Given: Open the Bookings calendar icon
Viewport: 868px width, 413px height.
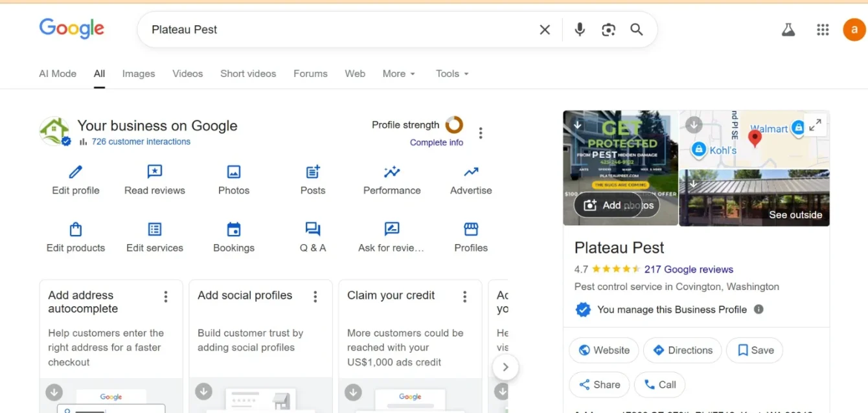Looking at the screenshot, I should (234, 229).
